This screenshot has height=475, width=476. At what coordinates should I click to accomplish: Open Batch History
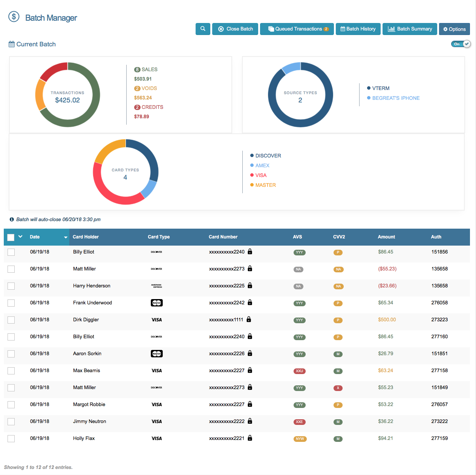click(358, 29)
